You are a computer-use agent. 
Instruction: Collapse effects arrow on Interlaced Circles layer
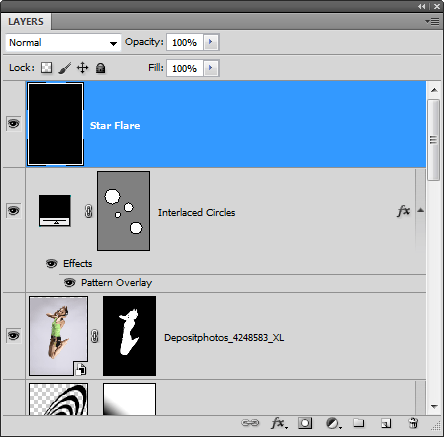[421, 210]
